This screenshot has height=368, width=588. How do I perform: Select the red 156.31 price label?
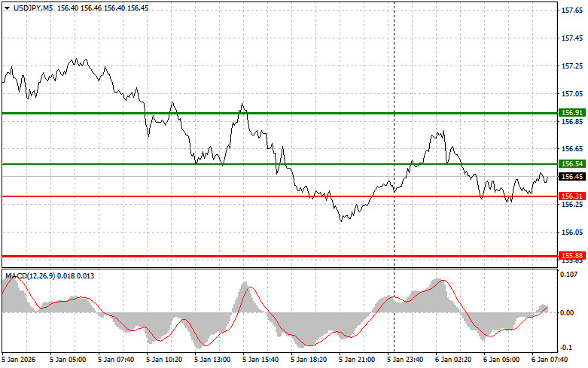point(572,196)
